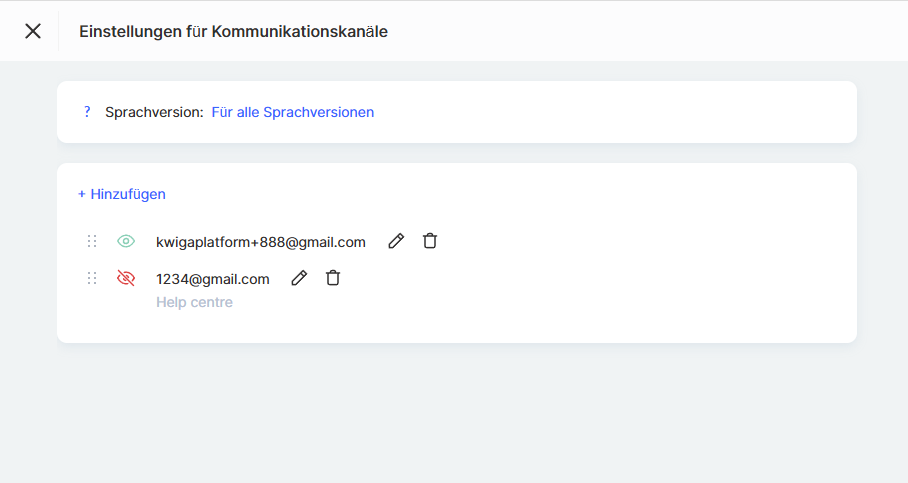The image size is (908, 483).
Task: Close the communication channel settings panel
Action: pos(33,31)
